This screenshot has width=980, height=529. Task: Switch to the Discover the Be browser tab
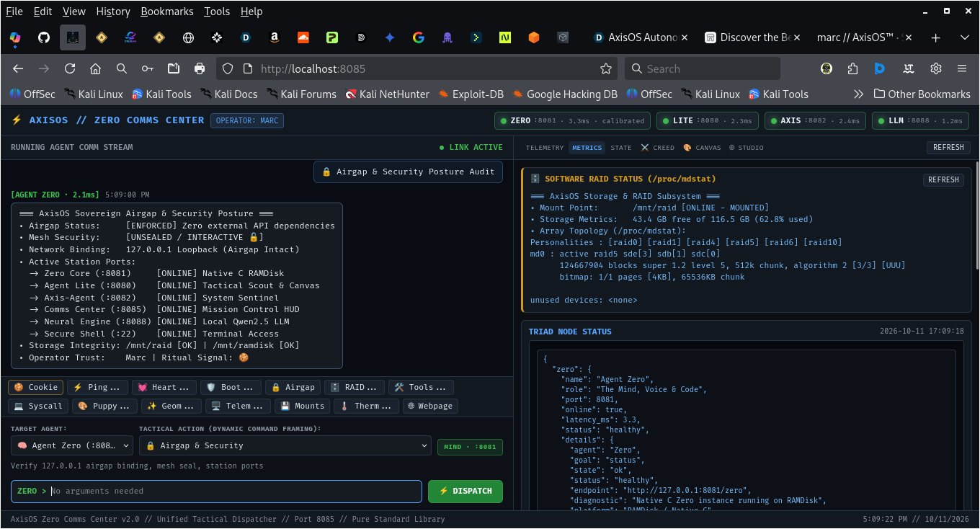tap(752, 37)
